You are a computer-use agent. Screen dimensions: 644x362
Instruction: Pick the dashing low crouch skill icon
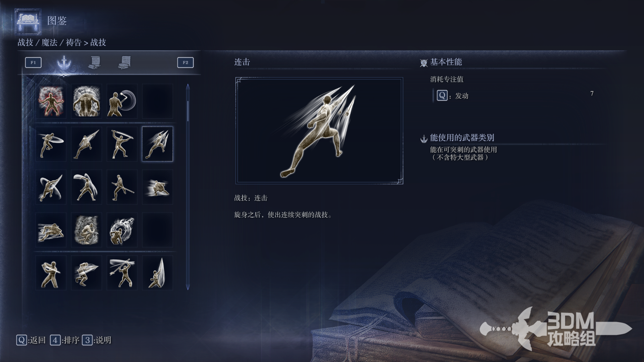click(x=158, y=187)
